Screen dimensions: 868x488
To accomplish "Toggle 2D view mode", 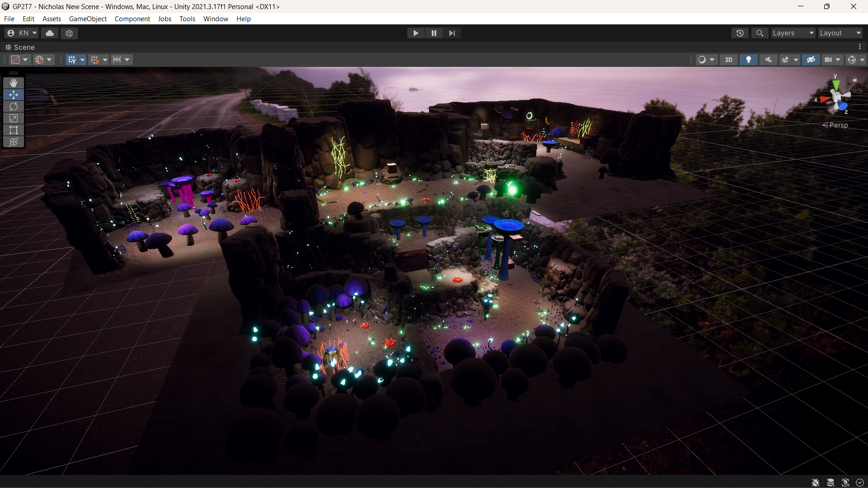I will [x=728, y=60].
